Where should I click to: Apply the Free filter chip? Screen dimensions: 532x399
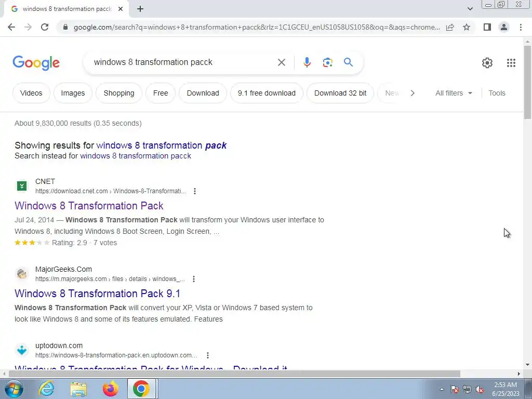(x=161, y=93)
